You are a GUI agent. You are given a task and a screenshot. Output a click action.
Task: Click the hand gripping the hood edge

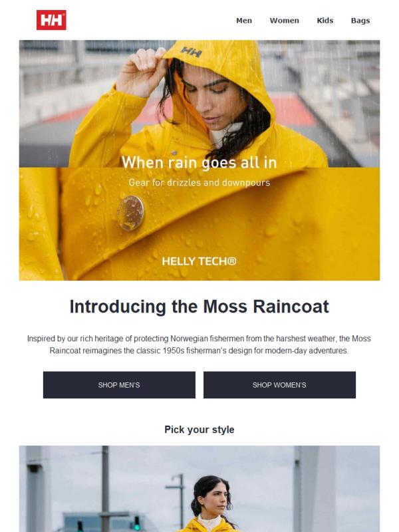click(141, 71)
